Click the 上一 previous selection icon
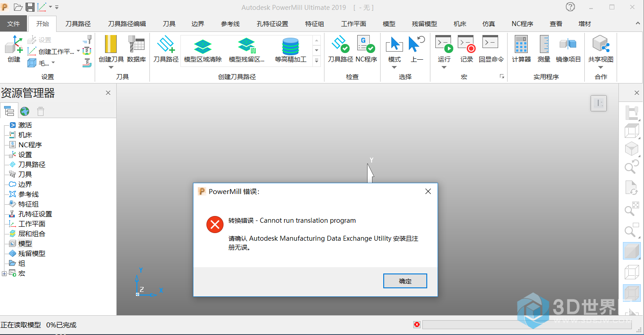Image resolution: width=644 pixels, height=335 pixels. click(x=416, y=44)
